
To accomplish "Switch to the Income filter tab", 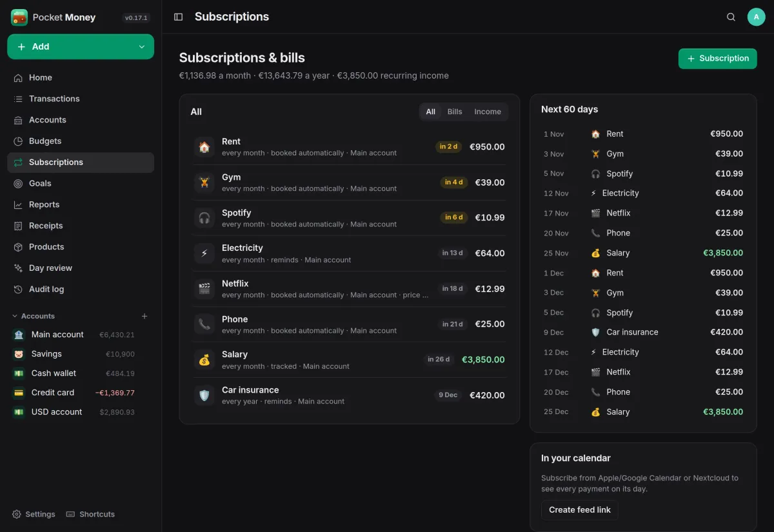I will pyautogui.click(x=488, y=112).
